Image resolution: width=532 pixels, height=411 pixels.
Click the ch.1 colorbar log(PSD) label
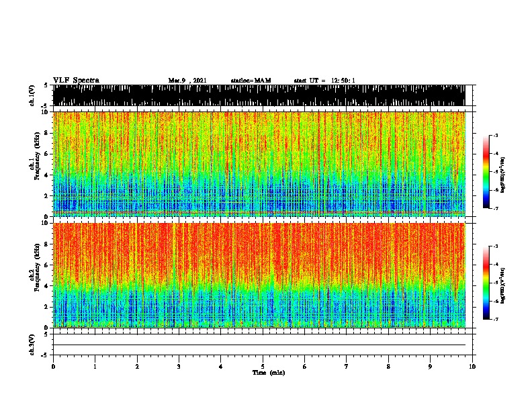tap(502, 175)
